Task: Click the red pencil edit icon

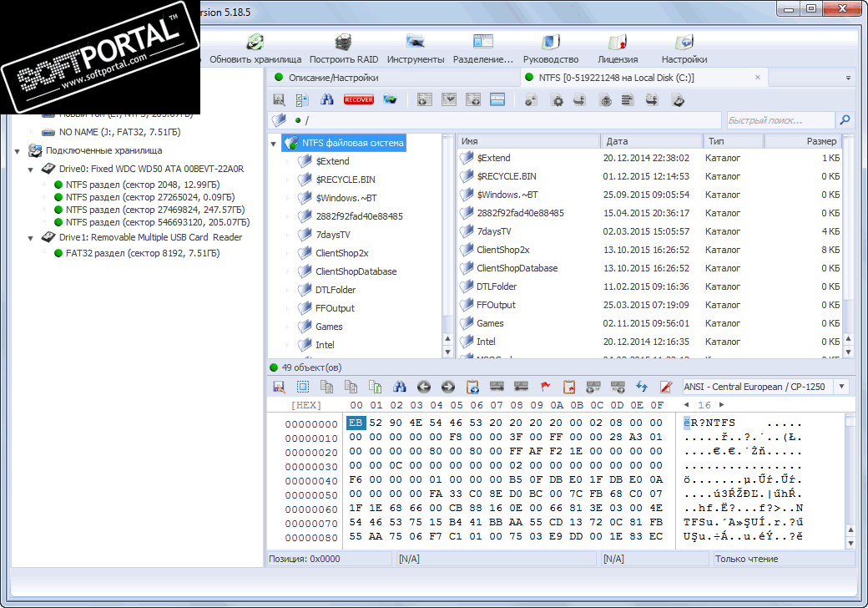Action: tap(667, 387)
